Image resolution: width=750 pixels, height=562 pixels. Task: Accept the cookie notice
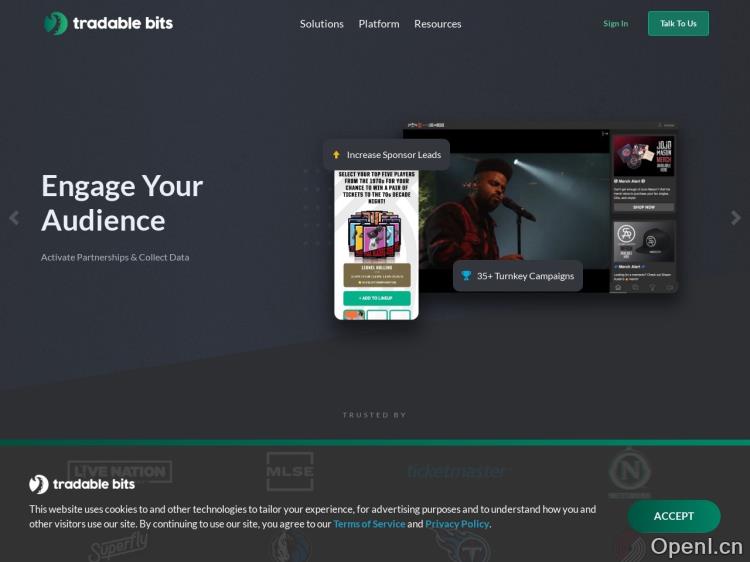[673, 516]
